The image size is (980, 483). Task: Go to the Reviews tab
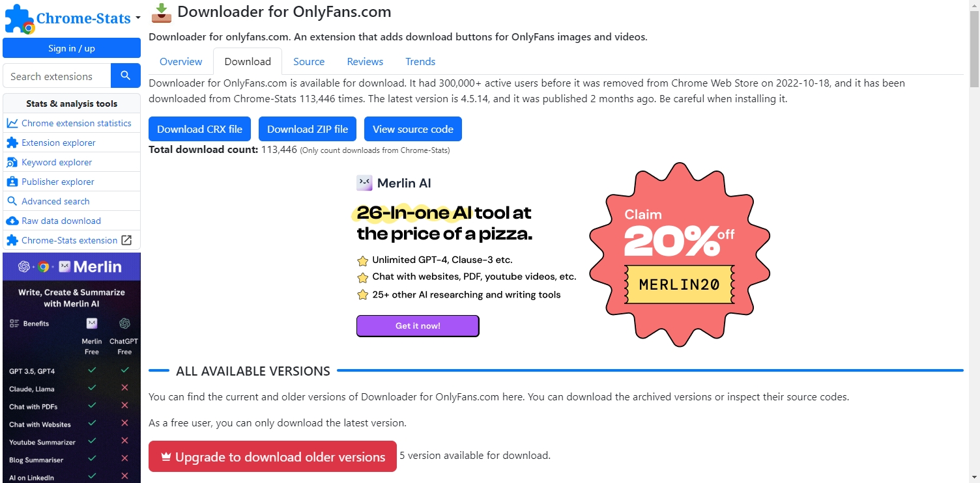(x=365, y=61)
